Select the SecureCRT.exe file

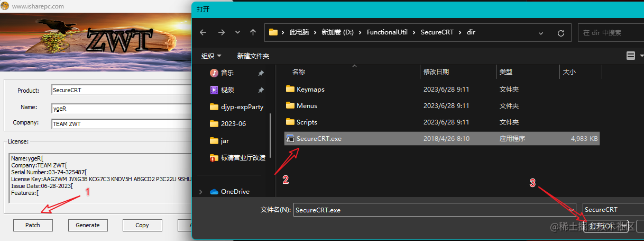pyautogui.click(x=442, y=139)
